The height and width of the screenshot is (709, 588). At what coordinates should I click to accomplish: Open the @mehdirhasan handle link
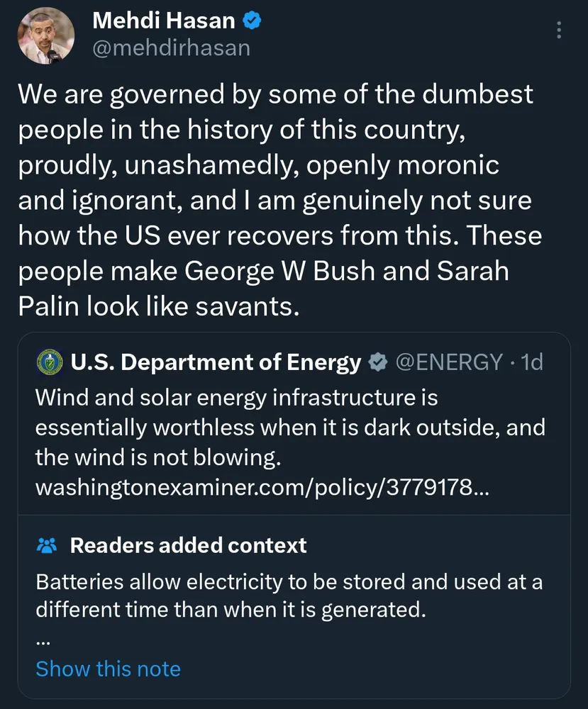(170, 46)
